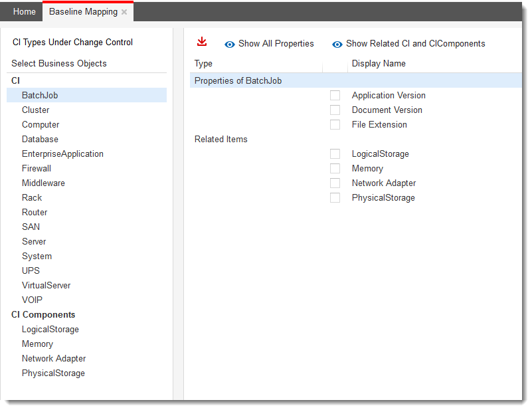Toggle the Memory related item checkbox

[x=335, y=169]
